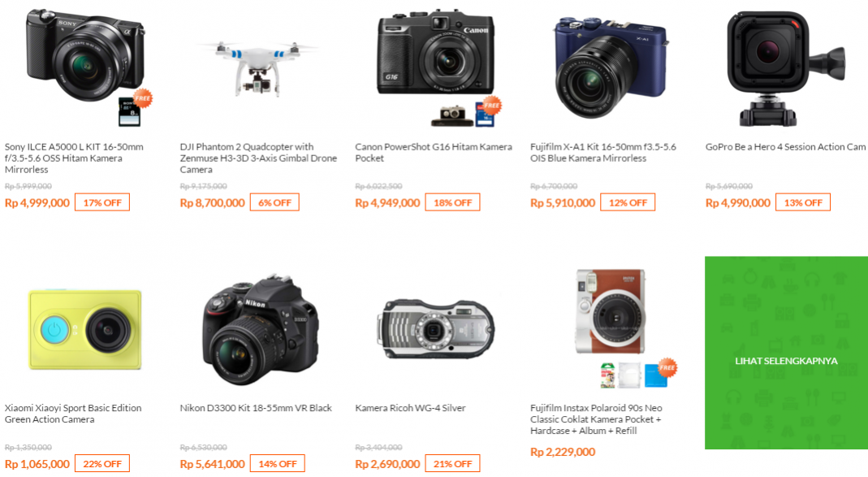
Task: Click the 22% OFF badge on Xiaomi
Action: pos(102,464)
